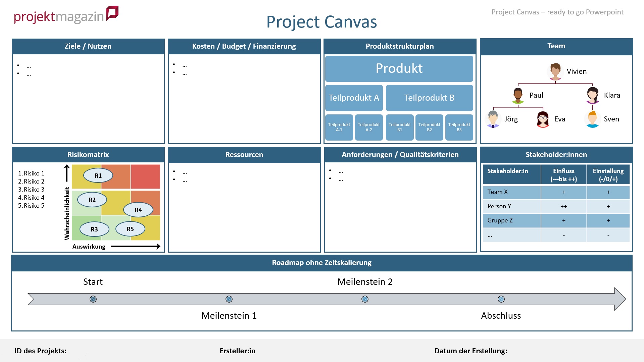Click the projektmagazin logo
This screenshot has width=644, height=362.
point(66,15)
